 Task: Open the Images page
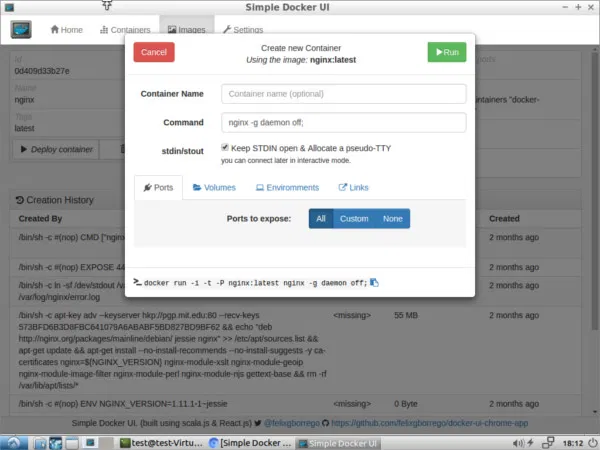tap(187, 29)
